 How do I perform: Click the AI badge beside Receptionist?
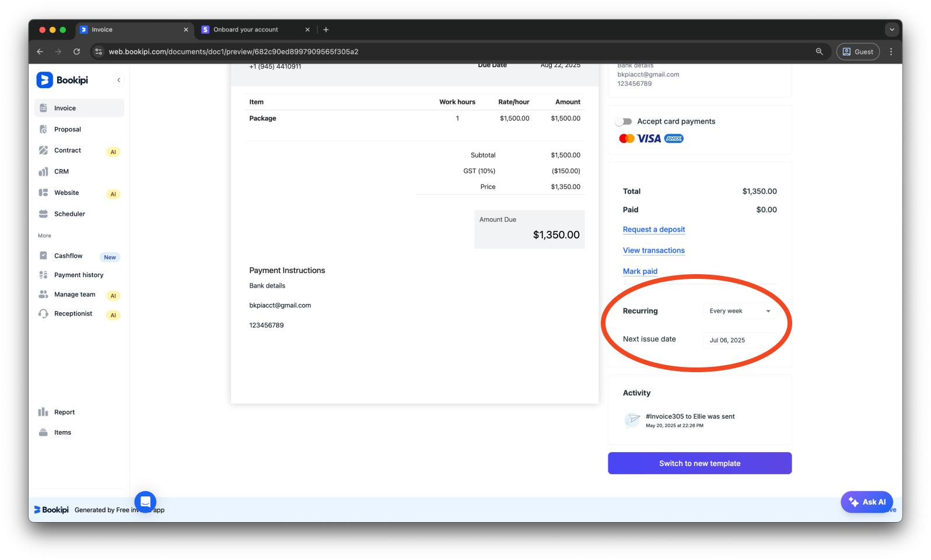pos(113,315)
